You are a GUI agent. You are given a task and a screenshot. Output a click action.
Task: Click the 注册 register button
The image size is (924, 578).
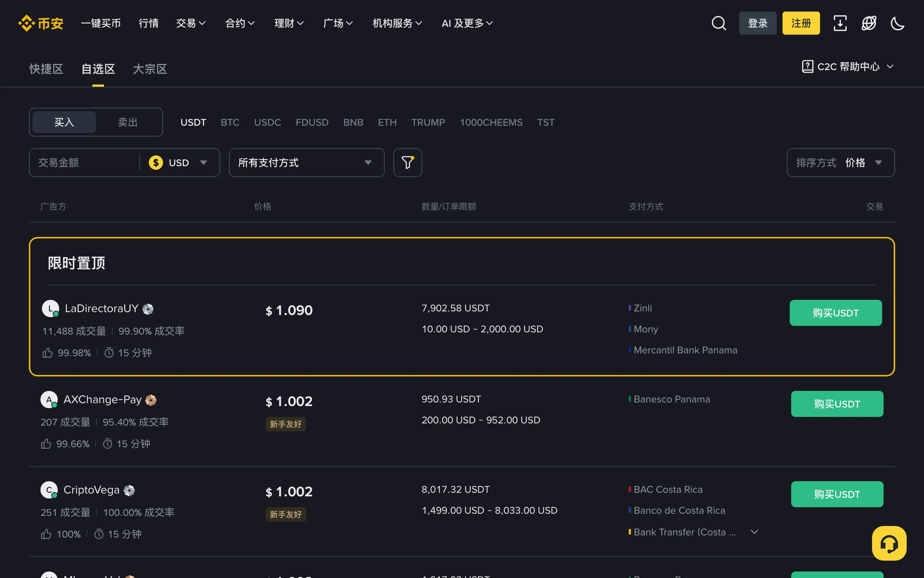pyautogui.click(x=801, y=23)
